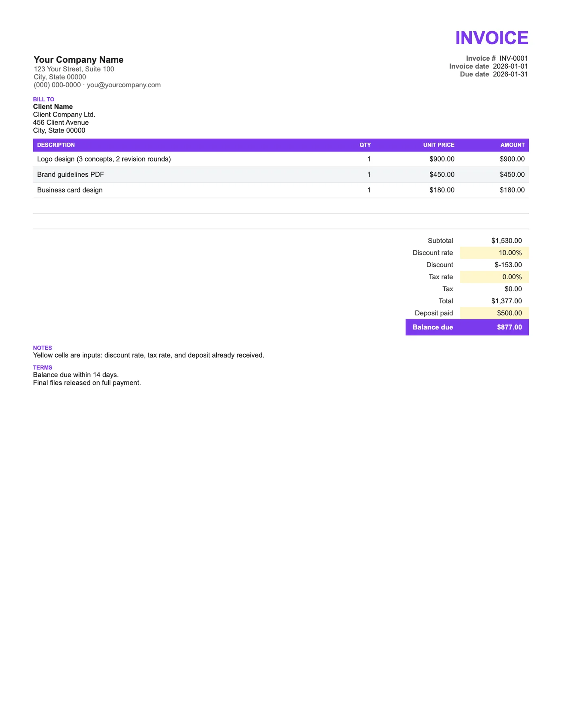
Task: Click Balance due within 14 days text
Action: pos(76,375)
